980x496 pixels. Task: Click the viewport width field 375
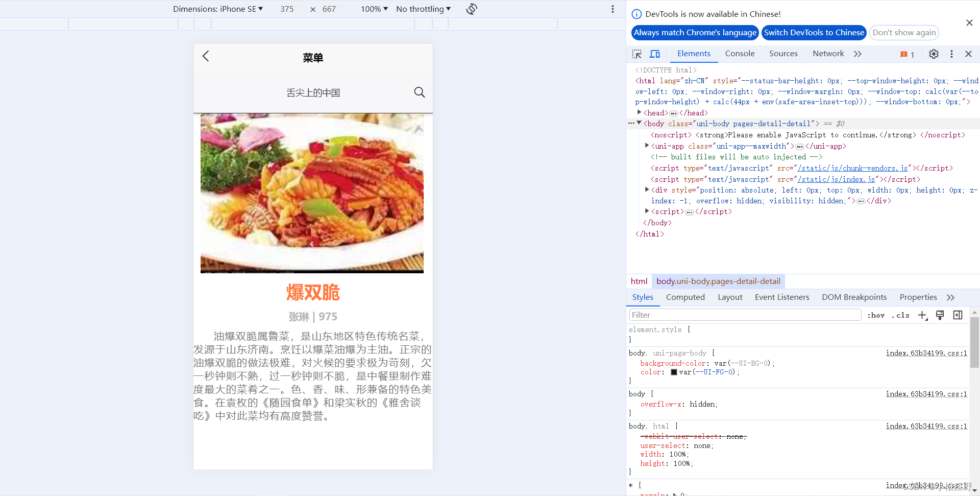point(287,9)
